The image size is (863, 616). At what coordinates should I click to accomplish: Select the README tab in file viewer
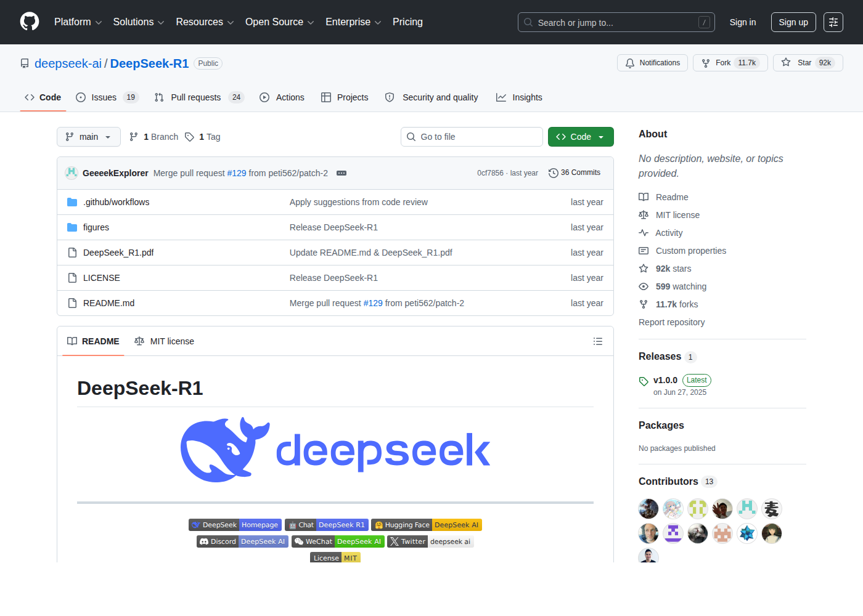93,341
